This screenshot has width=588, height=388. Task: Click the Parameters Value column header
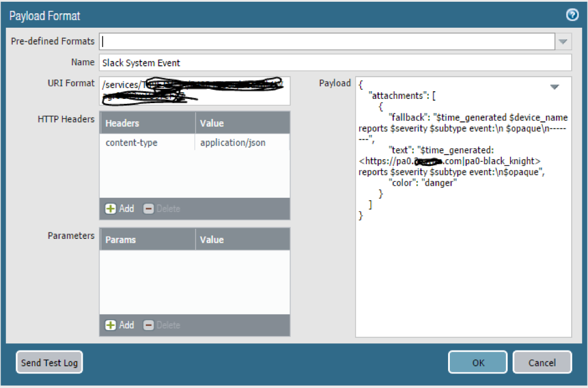point(242,240)
